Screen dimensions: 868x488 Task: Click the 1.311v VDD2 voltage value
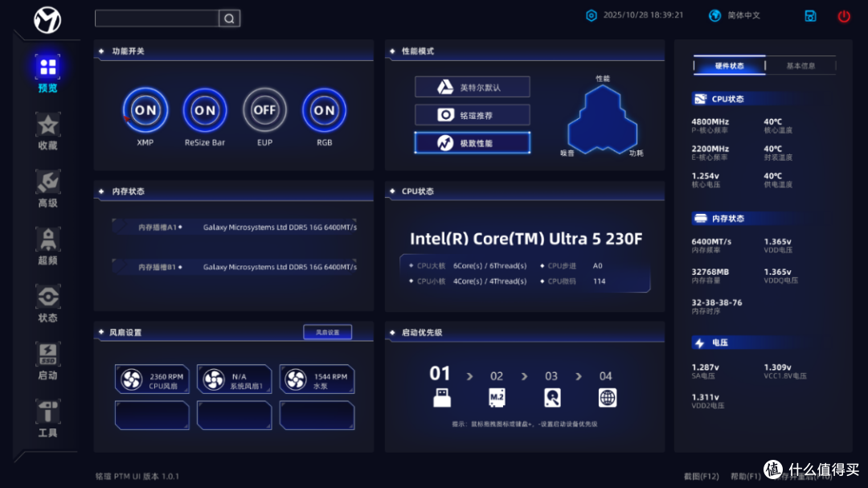[x=706, y=397]
